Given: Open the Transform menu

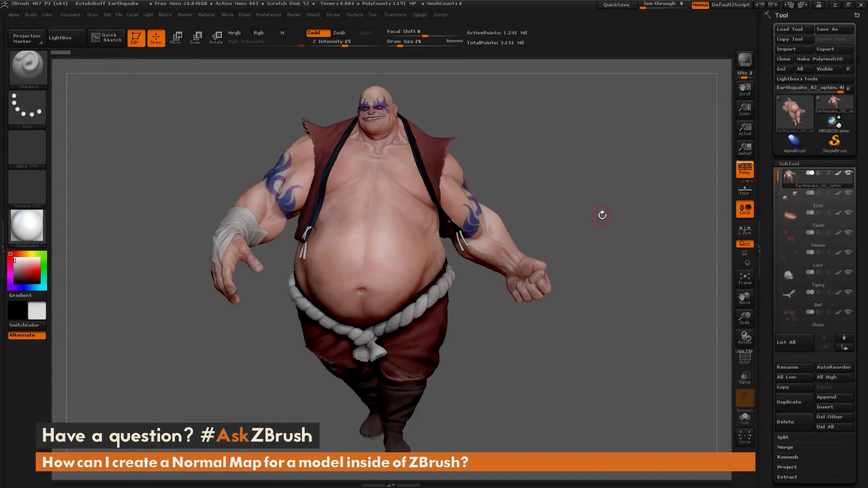Looking at the screenshot, I should [395, 15].
